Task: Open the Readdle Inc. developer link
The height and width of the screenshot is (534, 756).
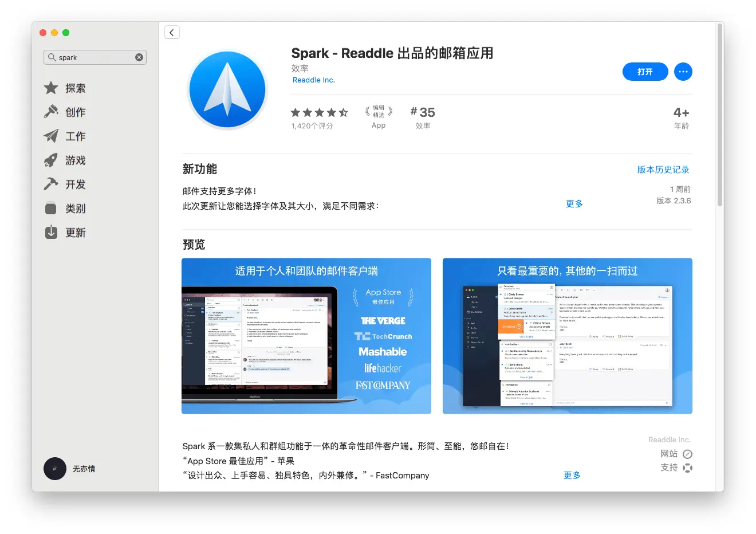Action: 313,80
